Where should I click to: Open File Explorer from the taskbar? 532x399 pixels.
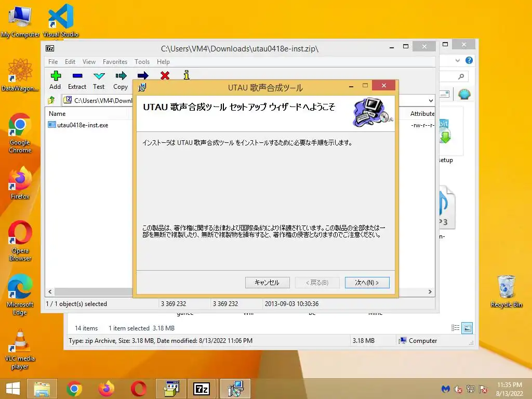[x=42, y=389]
